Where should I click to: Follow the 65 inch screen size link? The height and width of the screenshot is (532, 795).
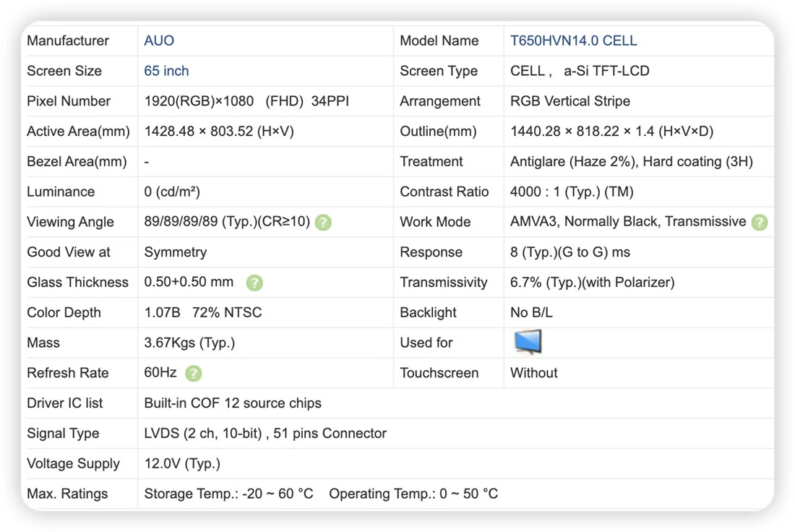coord(166,71)
